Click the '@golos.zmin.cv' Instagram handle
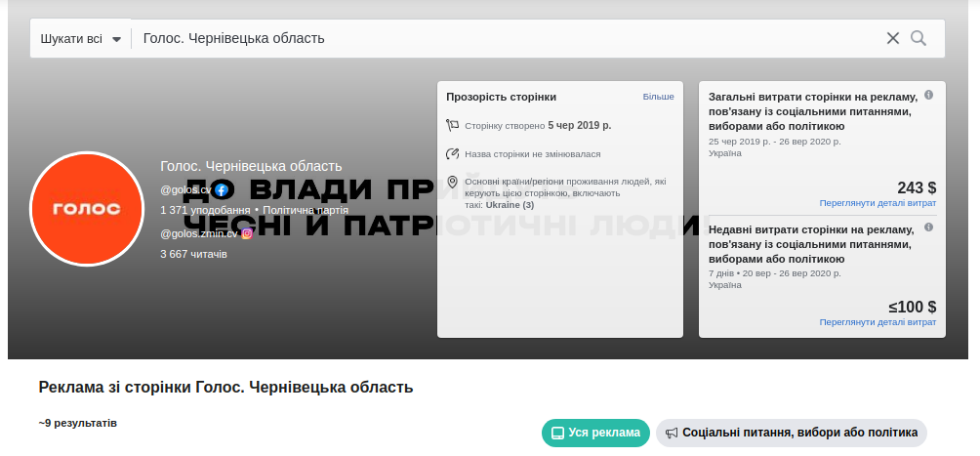980x456 pixels. tap(199, 234)
